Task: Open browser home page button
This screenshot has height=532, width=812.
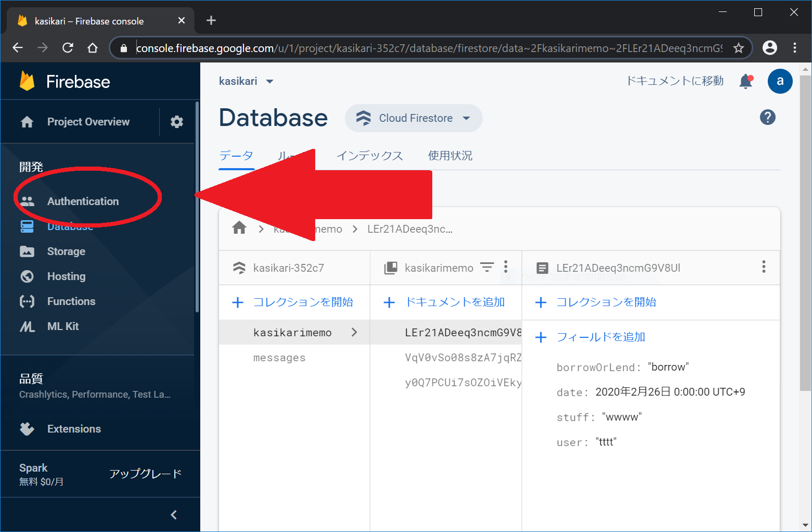Action: [93, 48]
